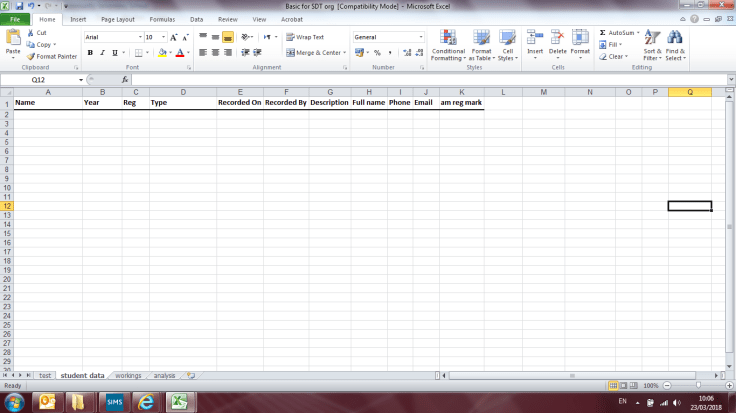The height and width of the screenshot is (413, 736).
Task: Open the workings sheet tab
Action: pyautogui.click(x=128, y=375)
